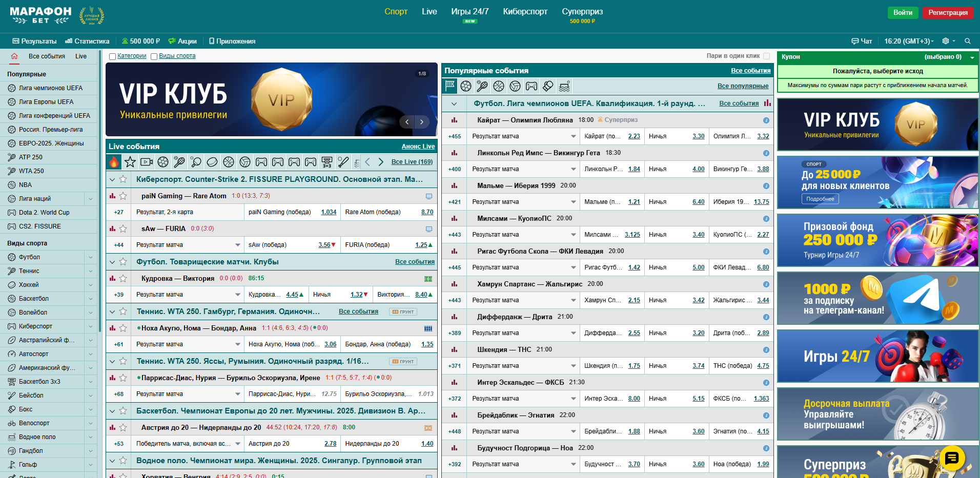980x478 pixels.
Task: Open the 16:20 (GMT+3) timezone dropdown
Action: [909, 41]
